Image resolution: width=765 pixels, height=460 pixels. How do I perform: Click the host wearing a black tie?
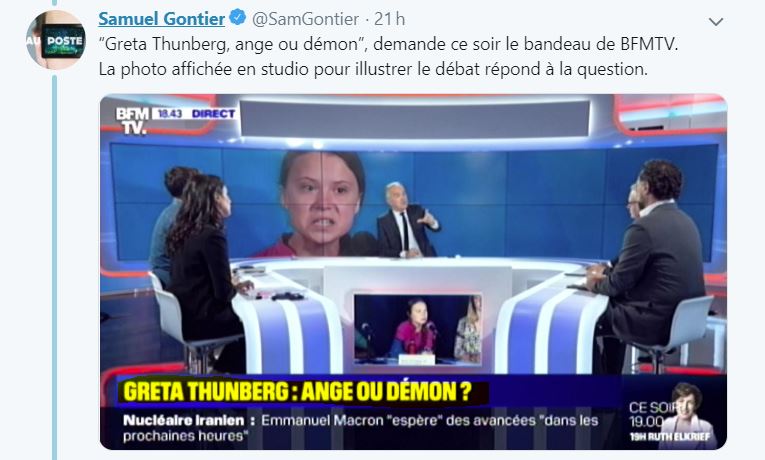click(407, 220)
